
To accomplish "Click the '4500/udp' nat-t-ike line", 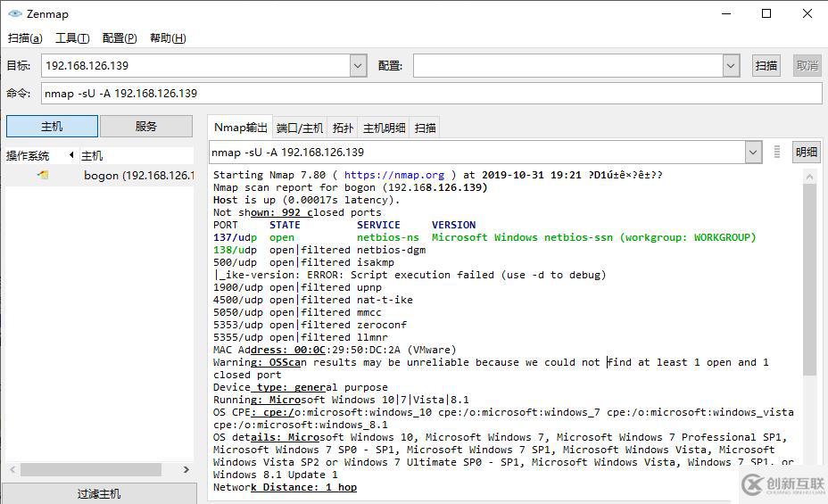I will [312, 300].
